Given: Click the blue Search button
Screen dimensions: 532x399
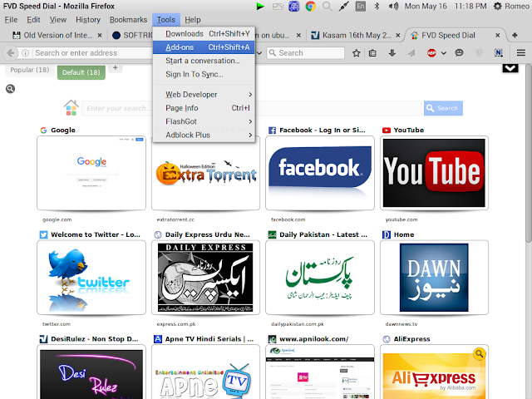Looking at the screenshot, I should (x=443, y=108).
